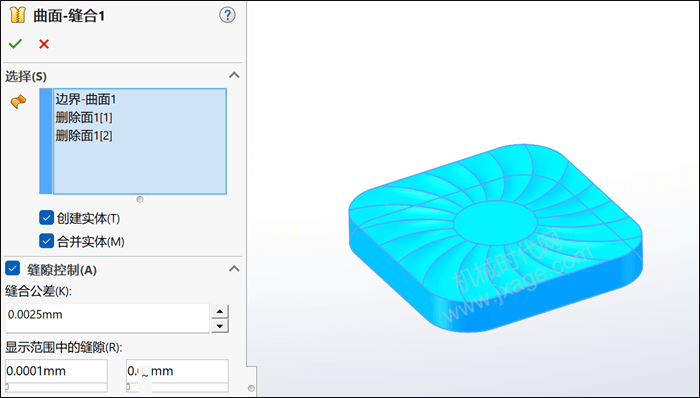Select 边界-曲面1 in the selection list

[x=86, y=99]
